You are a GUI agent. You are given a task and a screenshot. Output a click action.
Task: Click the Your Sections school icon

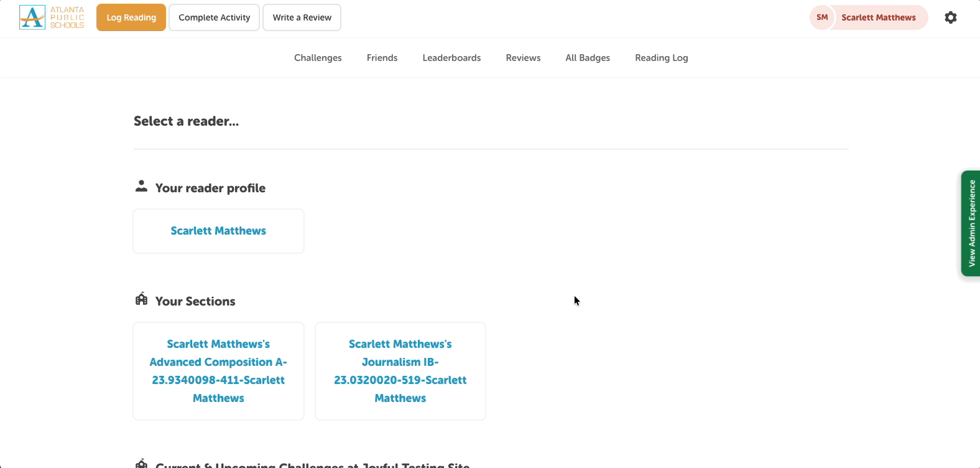(x=141, y=299)
